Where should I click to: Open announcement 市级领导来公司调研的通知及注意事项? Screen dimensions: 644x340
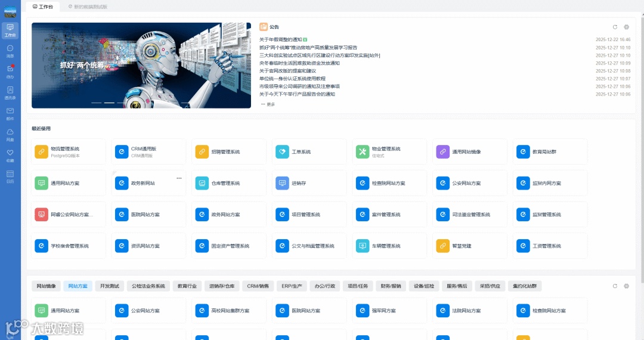299,86
